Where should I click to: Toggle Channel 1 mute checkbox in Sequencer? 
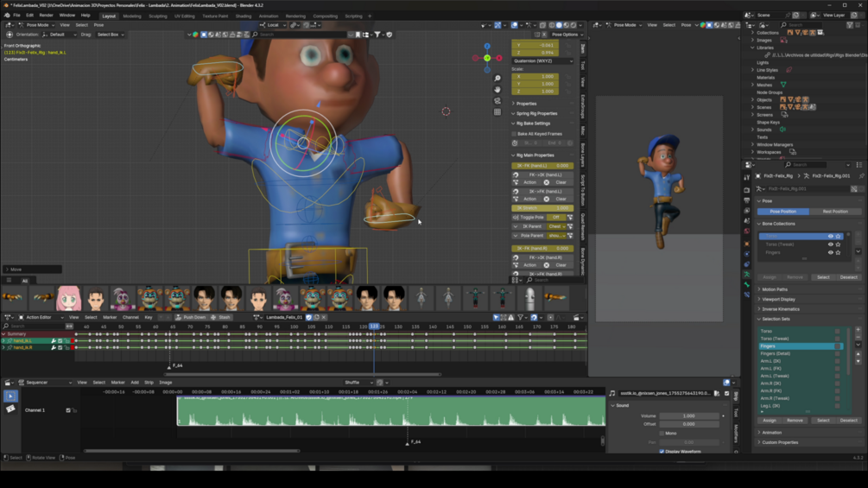pos(68,410)
